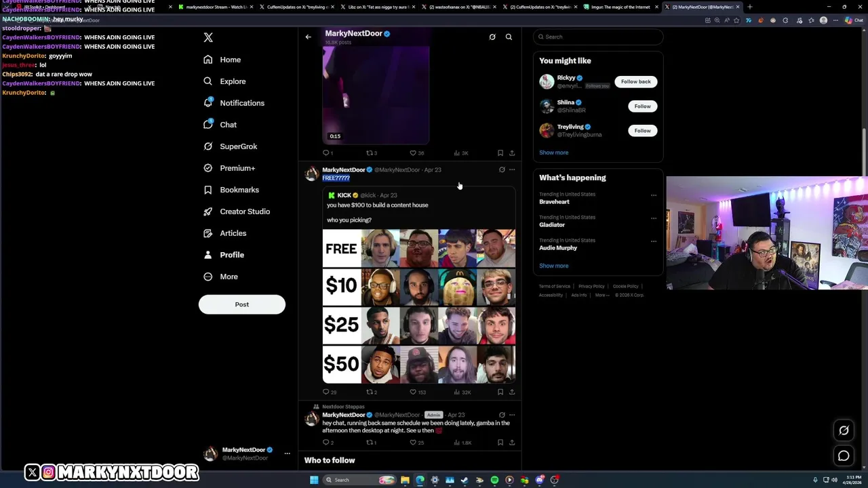Open Articles in the sidebar
The height and width of the screenshot is (488, 868).
point(224,233)
